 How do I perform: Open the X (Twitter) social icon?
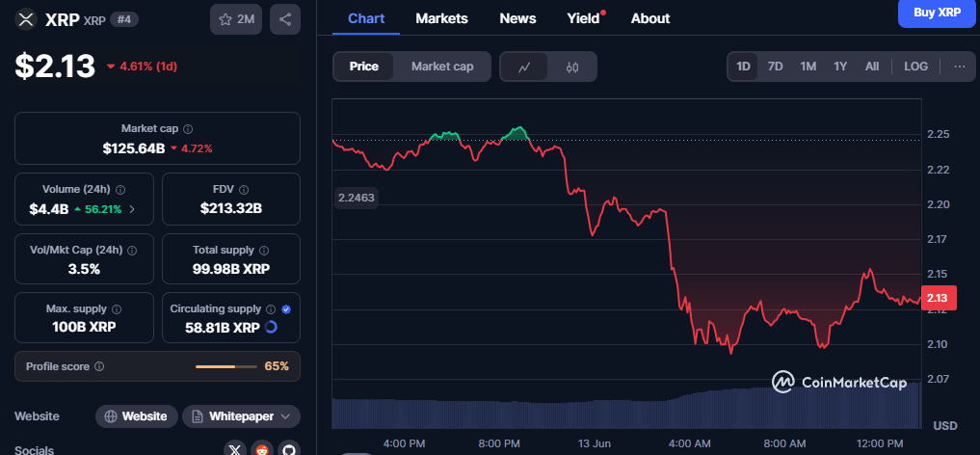pos(235,449)
